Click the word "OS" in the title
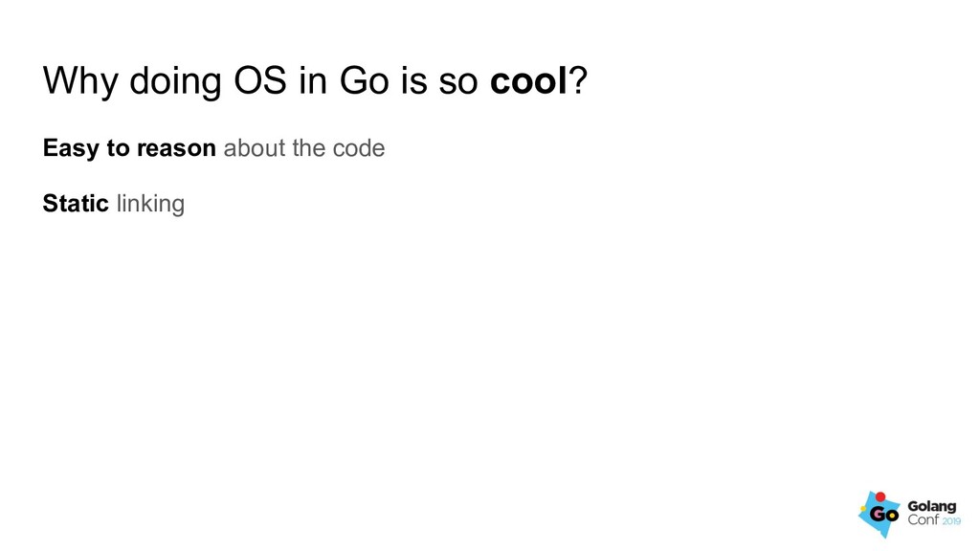Viewport: 980px width, 551px height. [260, 80]
